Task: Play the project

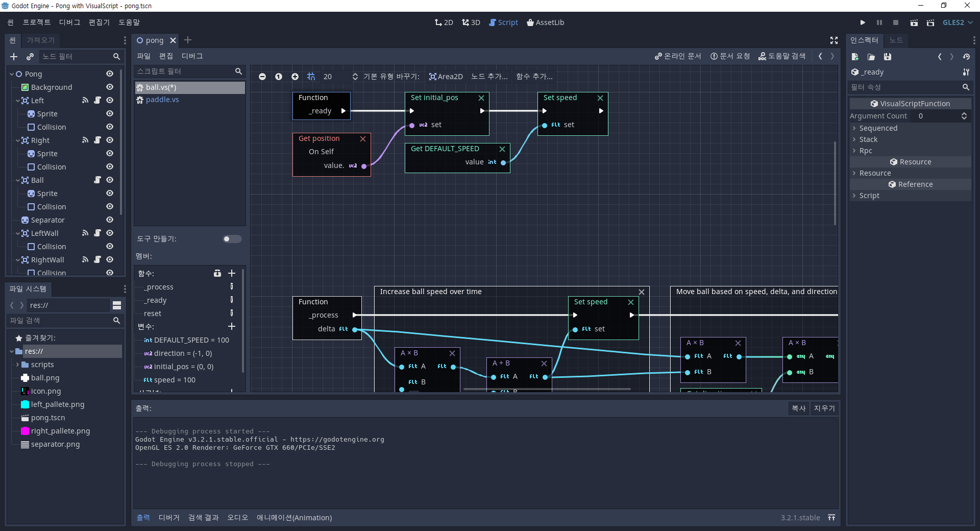Action: click(x=863, y=22)
